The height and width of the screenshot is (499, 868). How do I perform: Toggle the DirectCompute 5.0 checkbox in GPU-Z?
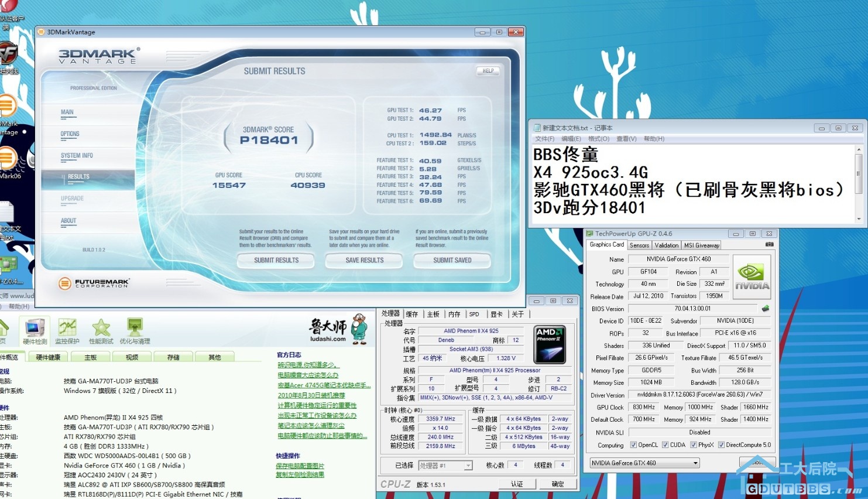pyautogui.click(x=721, y=445)
